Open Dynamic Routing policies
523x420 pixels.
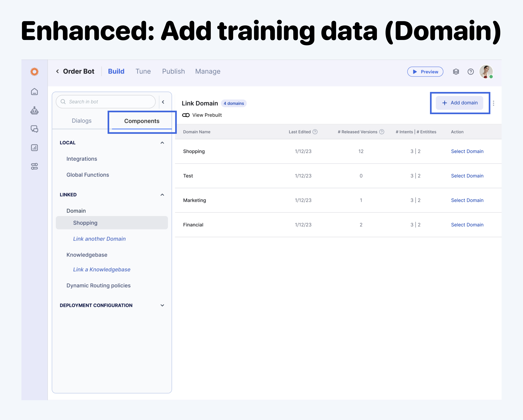tap(98, 286)
